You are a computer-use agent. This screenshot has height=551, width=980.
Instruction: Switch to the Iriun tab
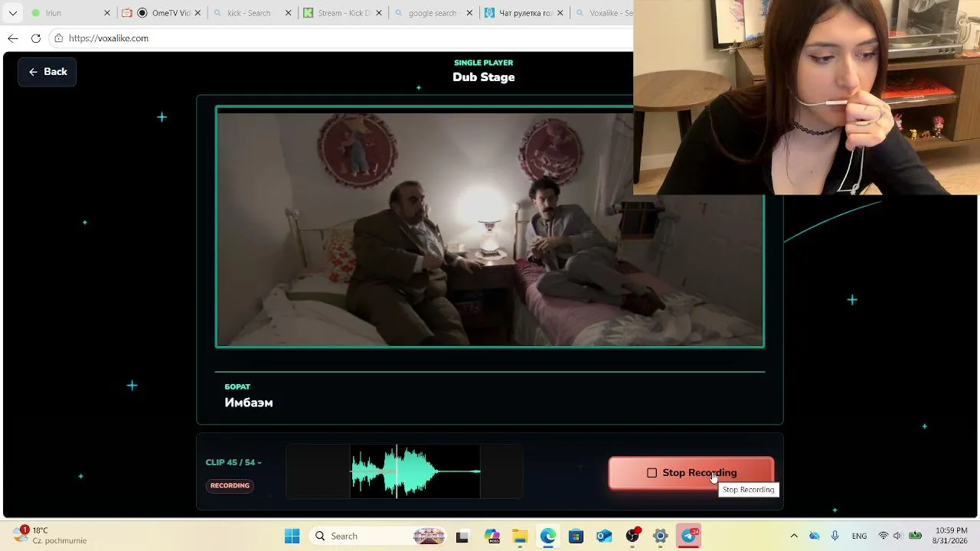(x=69, y=13)
